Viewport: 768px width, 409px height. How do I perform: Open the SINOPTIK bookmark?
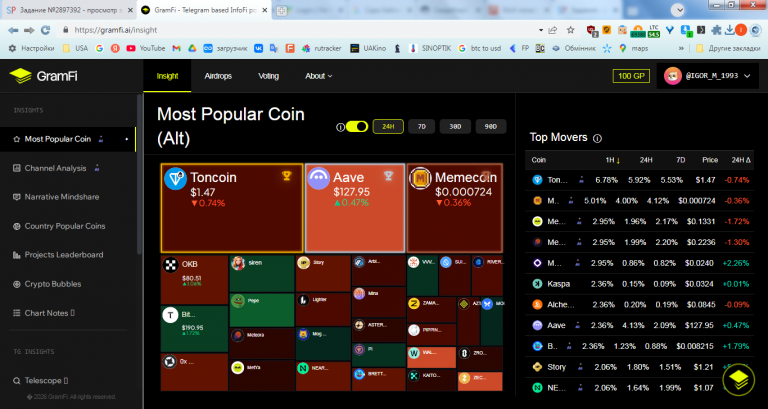click(x=430, y=48)
